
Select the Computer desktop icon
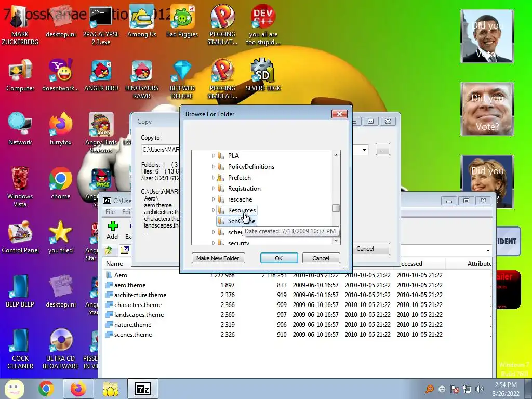20,76
